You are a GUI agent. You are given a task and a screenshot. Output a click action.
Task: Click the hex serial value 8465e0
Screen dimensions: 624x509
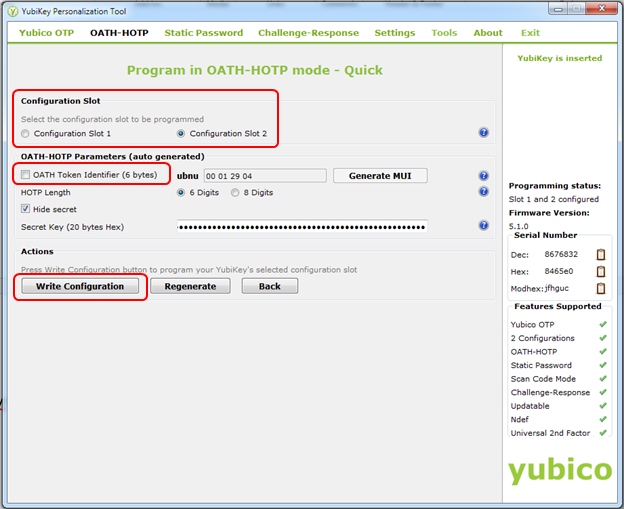(559, 271)
